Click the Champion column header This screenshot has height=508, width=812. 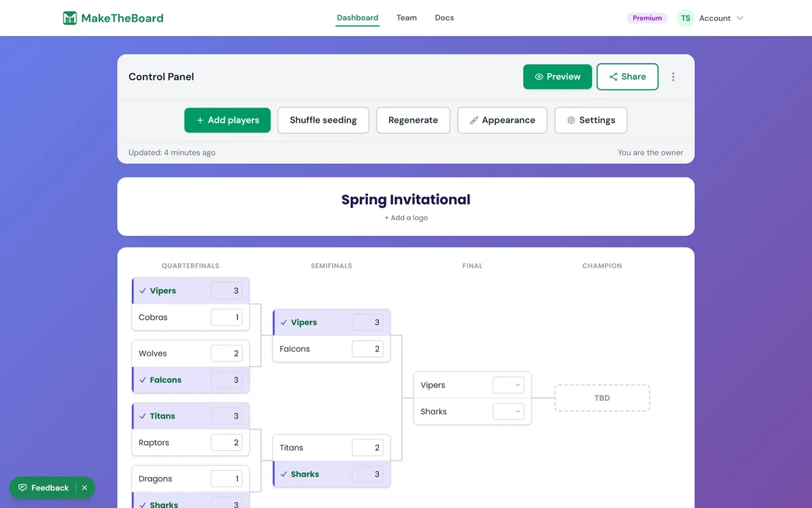coord(602,266)
